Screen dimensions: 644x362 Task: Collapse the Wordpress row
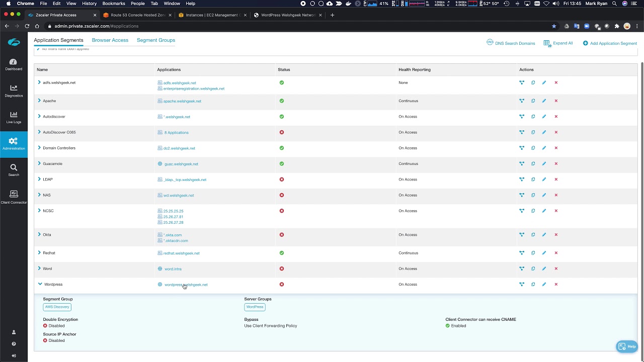click(40, 285)
